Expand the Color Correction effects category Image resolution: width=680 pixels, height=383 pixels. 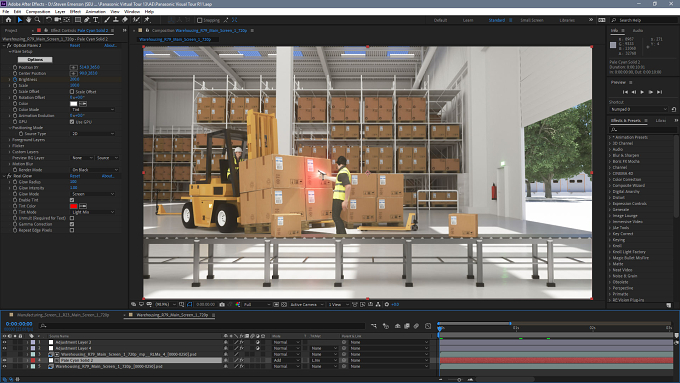[x=610, y=180]
